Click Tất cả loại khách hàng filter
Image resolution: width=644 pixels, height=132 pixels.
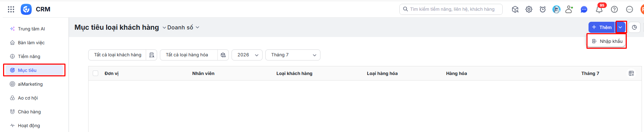point(117,55)
